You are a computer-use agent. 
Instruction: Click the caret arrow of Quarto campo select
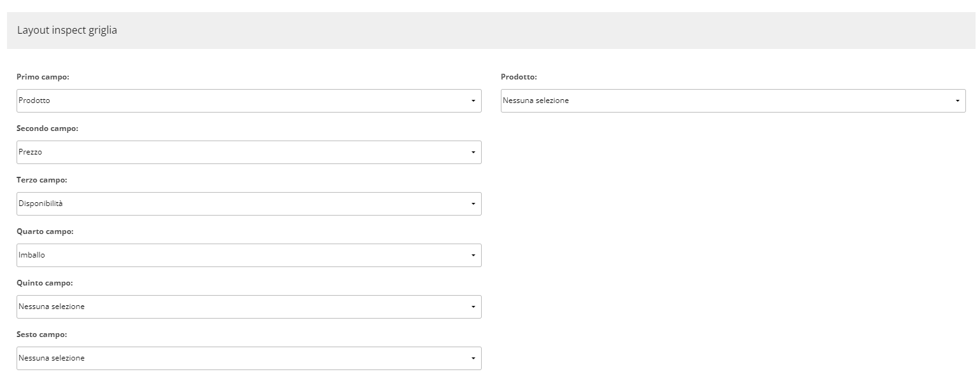(x=473, y=256)
